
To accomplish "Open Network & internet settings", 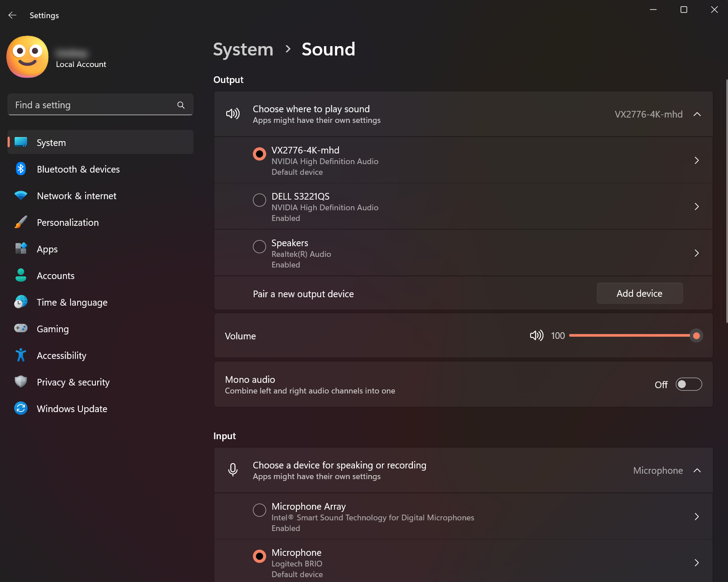I will (x=76, y=196).
